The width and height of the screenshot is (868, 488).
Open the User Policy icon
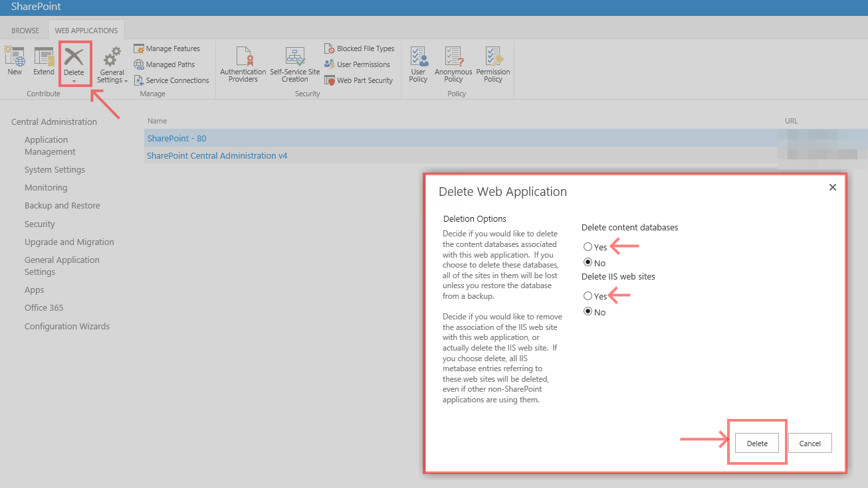418,56
